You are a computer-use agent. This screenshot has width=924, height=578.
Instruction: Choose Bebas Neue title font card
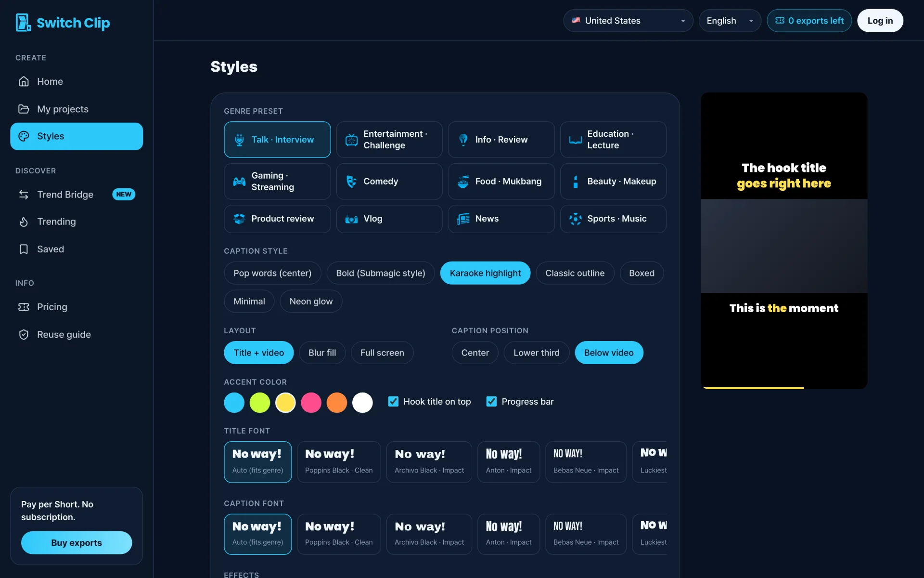pyautogui.click(x=586, y=462)
